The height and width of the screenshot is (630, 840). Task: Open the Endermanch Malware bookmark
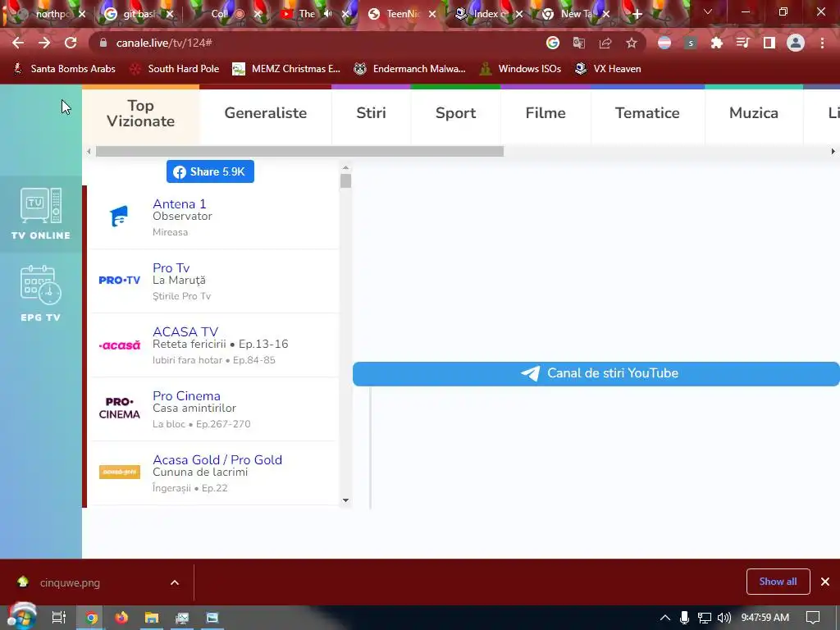[x=410, y=69]
